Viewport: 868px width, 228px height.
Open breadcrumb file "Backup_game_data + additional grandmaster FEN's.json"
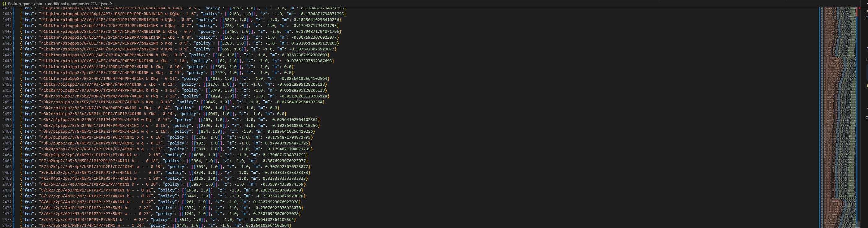point(58,4)
